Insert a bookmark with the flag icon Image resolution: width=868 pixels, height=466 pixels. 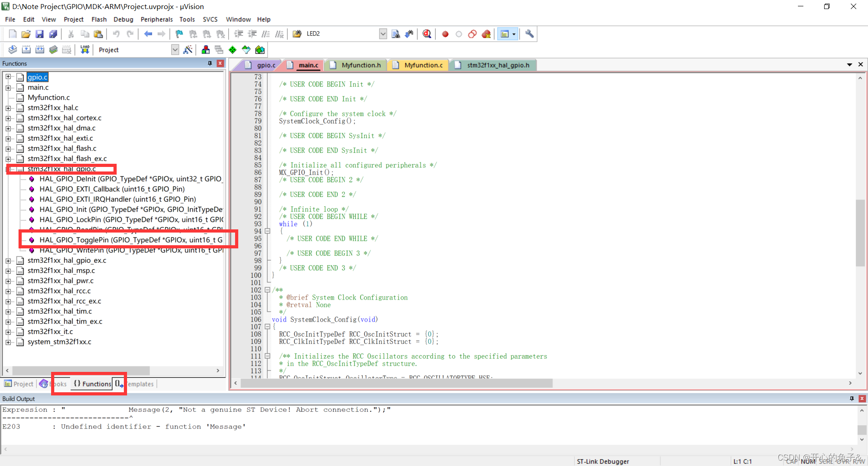point(179,34)
